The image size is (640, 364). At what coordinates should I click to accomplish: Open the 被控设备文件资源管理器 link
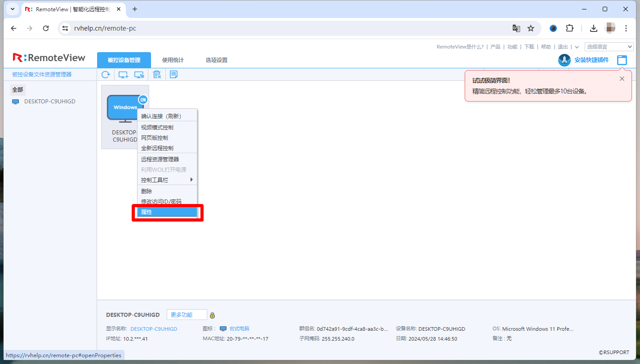42,75
